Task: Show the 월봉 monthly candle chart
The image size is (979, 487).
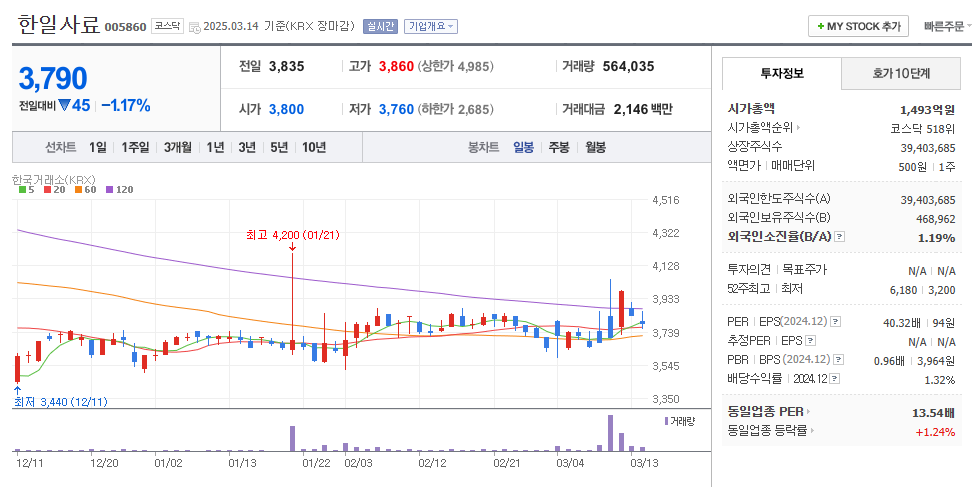Action: [595, 148]
